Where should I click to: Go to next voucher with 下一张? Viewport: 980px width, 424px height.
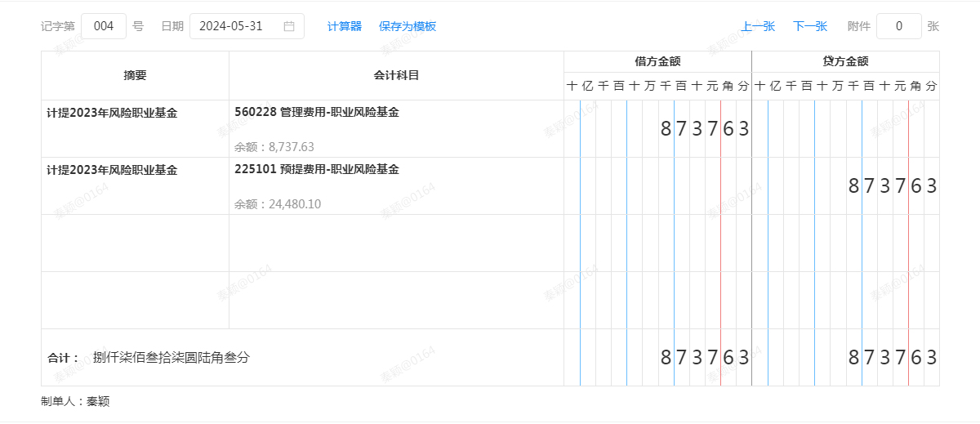[x=810, y=26]
